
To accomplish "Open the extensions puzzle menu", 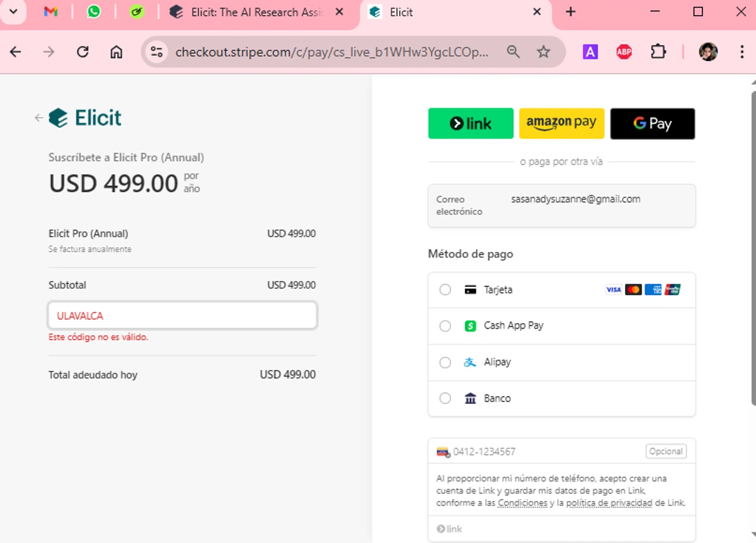I will [658, 51].
